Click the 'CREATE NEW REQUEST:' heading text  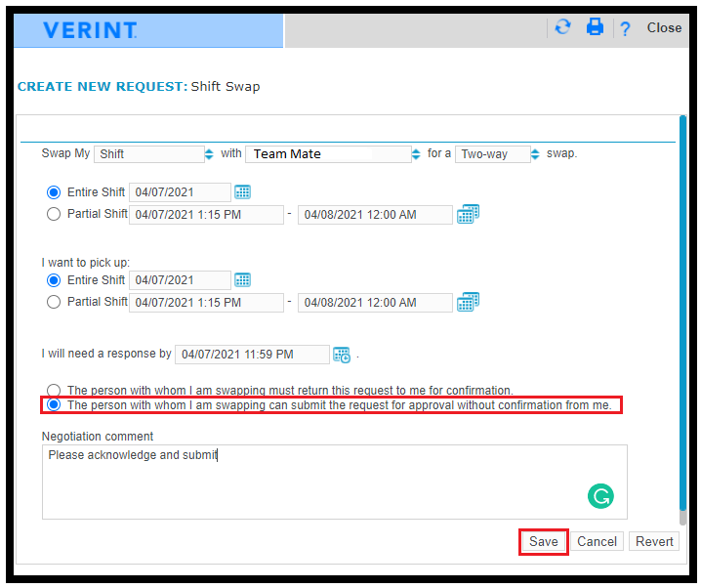click(103, 86)
